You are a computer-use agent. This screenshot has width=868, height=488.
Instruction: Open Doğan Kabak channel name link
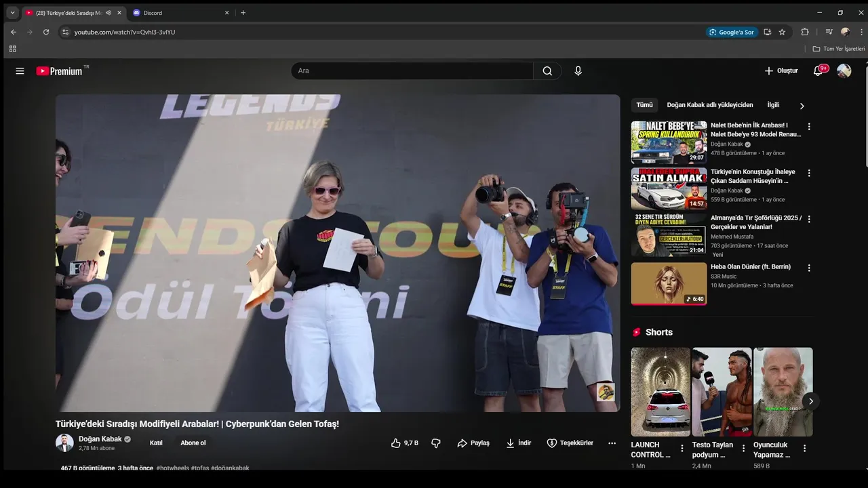(100, 439)
